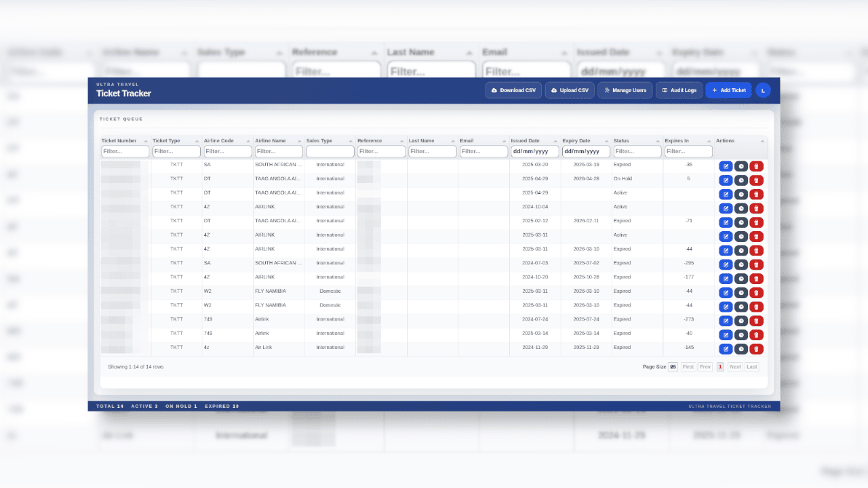Edit the ticket expiring in -273 days

(x=726, y=321)
